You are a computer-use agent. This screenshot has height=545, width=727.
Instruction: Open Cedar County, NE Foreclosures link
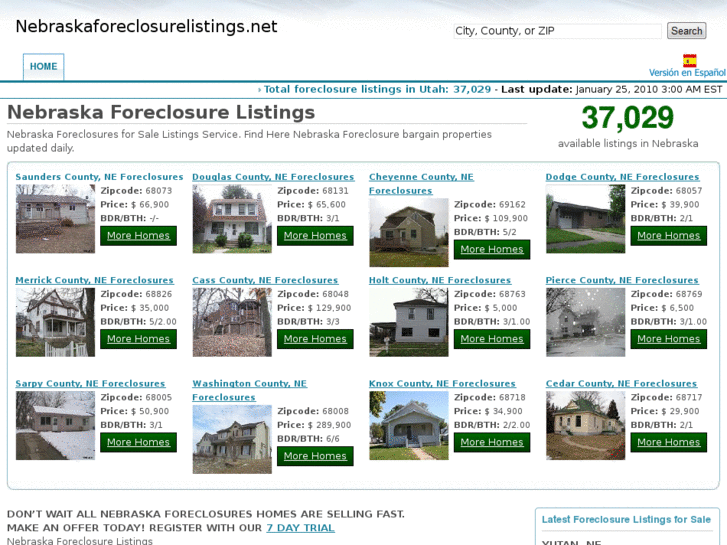tap(621, 384)
